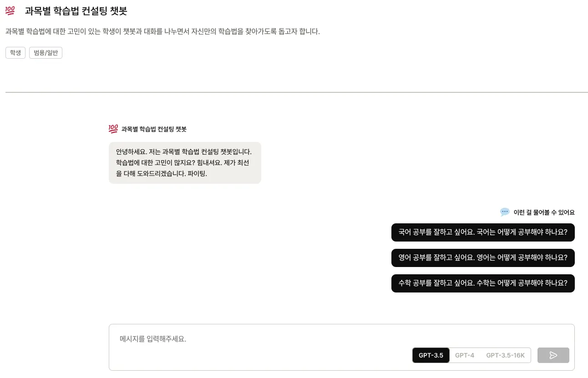Click the page title 과목별 학습법 컨설팅 챗봇

(x=76, y=11)
